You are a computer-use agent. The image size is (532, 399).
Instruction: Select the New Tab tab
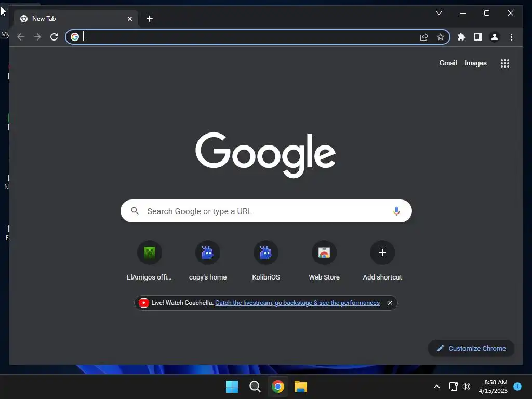pyautogui.click(x=75, y=19)
